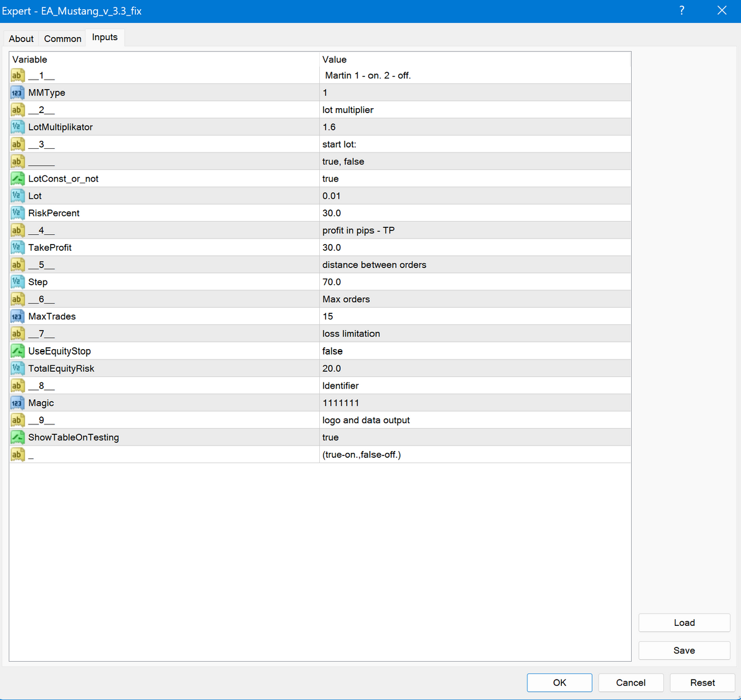This screenshot has height=700, width=741.
Task: Reset inputs with the Reset button
Action: [x=702, y=683]
